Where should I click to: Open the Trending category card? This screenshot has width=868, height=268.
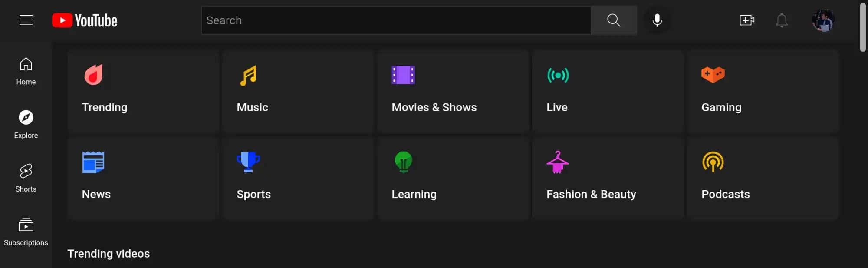point(143,91)
